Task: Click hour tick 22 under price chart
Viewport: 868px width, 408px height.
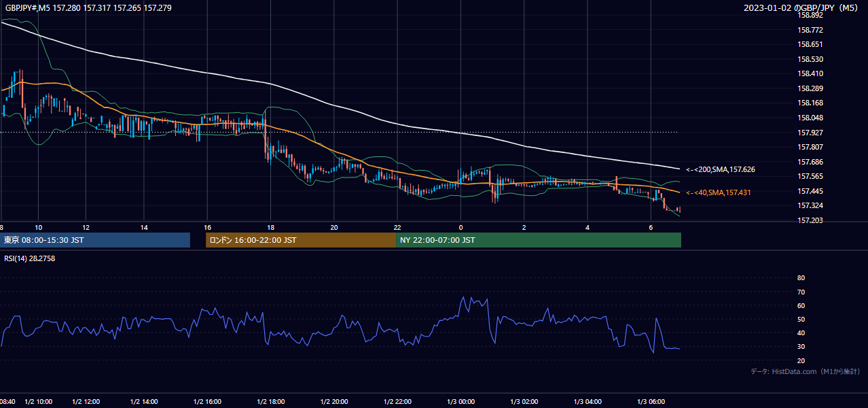Action: click(x=397, y=227)
